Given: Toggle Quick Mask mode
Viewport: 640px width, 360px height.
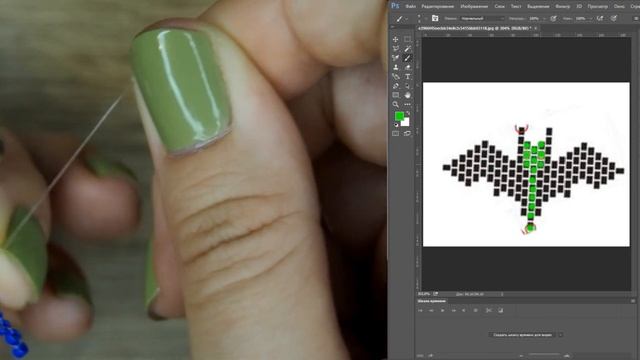Looking at the screenshot, I should click(x=396, y=133).
